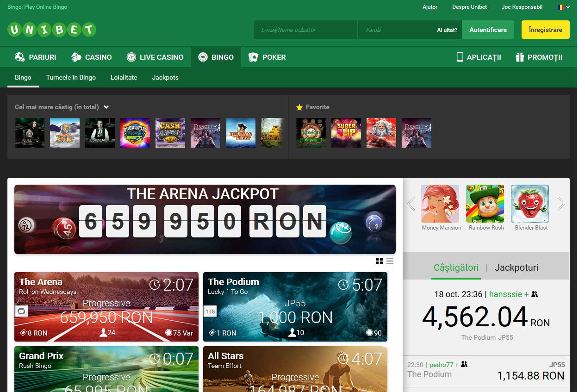This screenshot has width=585, height=392.
Task: Click the Unibet logo
Action: coord(52,30)
